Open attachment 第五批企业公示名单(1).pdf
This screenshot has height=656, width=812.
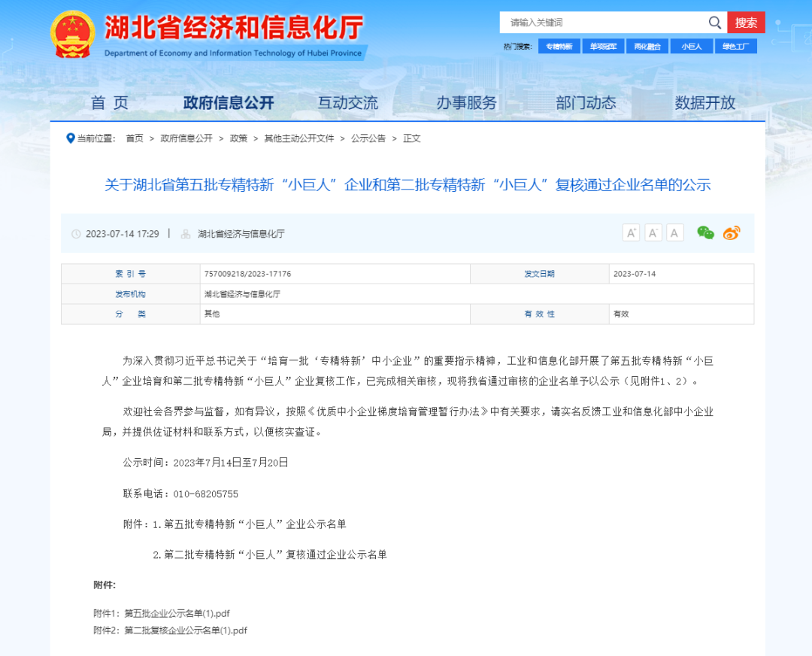tap(177, 613)
